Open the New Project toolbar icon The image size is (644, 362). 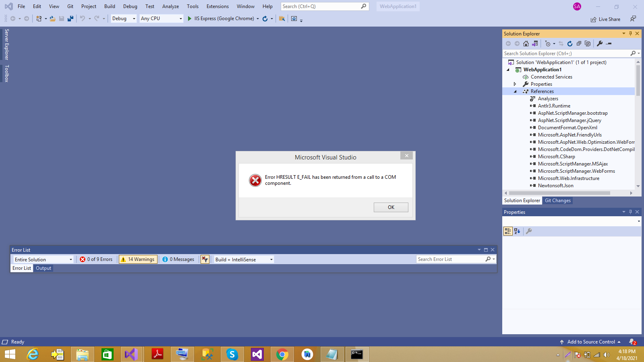[39, 19]
